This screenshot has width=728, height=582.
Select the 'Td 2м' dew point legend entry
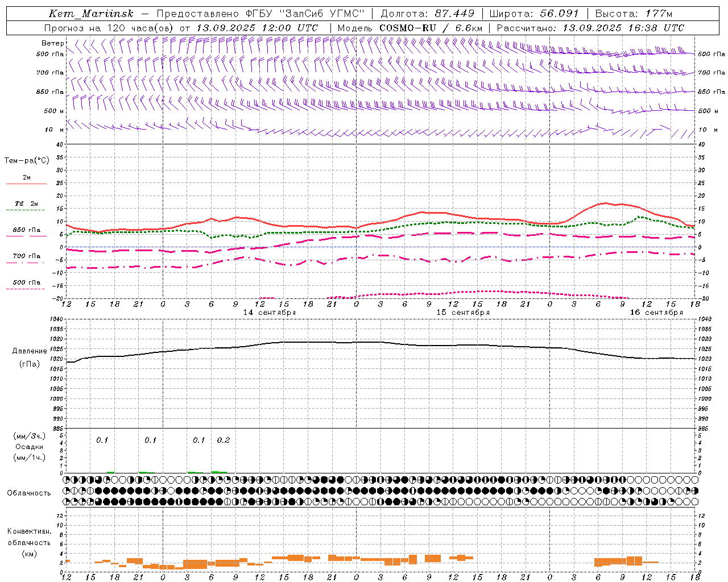(x=27, y=203)
